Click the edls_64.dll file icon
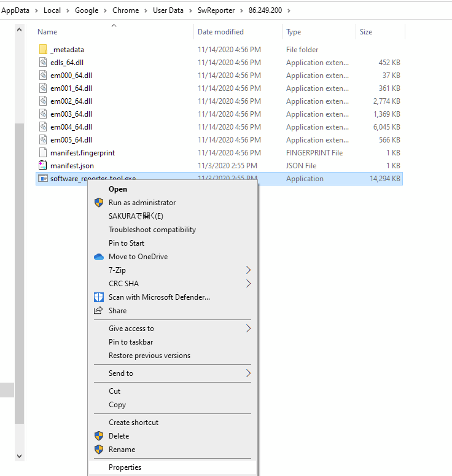This screenshot has height=476, width=452. [x=43, y=62]
